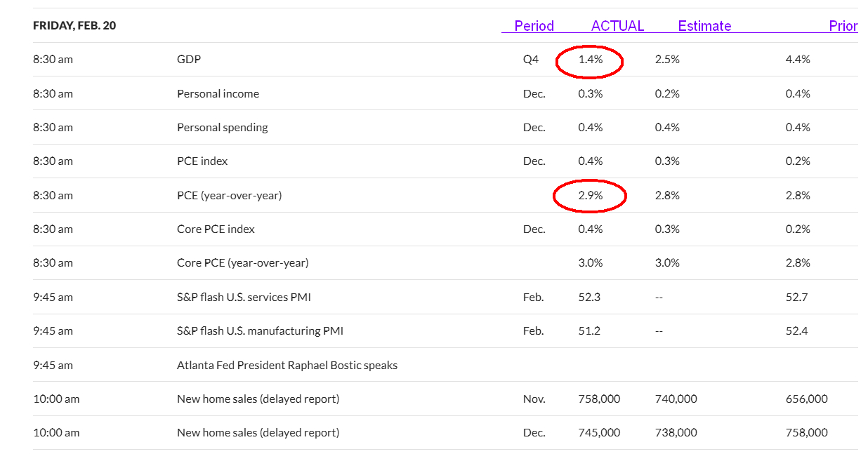The width and height of the screenshot is (868, 454).
Task: Select the 745,000 new home sales actual
Action: (x=599, y=433)
